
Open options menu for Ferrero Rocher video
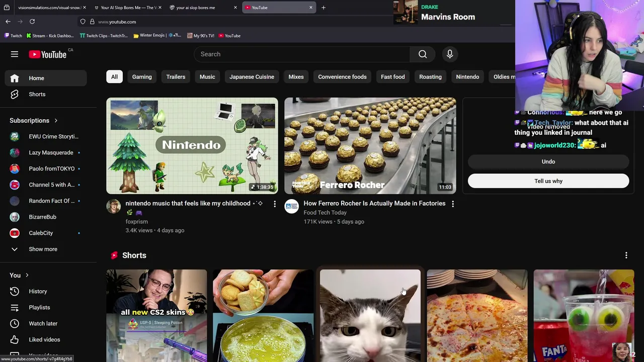[x=453, y=204]
